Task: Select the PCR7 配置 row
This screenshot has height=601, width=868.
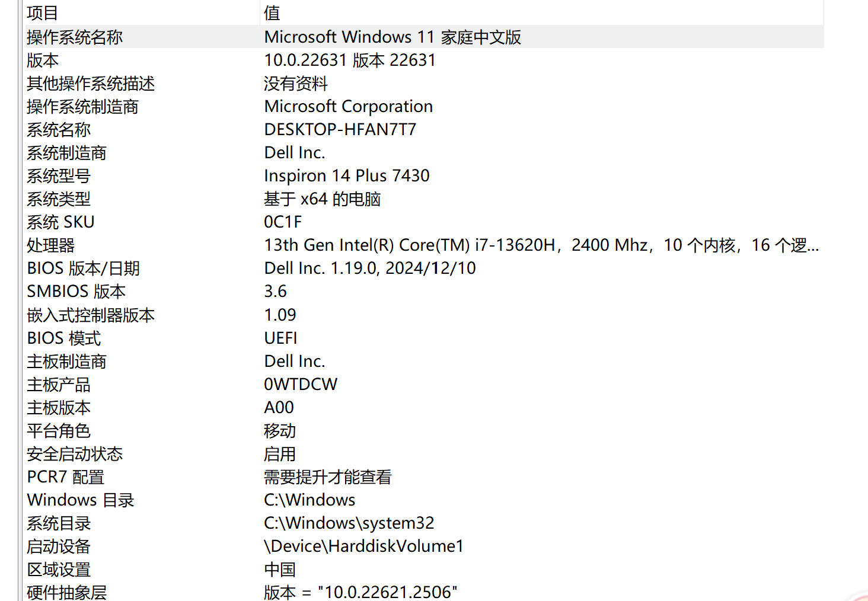Action: tap(65, 477)
